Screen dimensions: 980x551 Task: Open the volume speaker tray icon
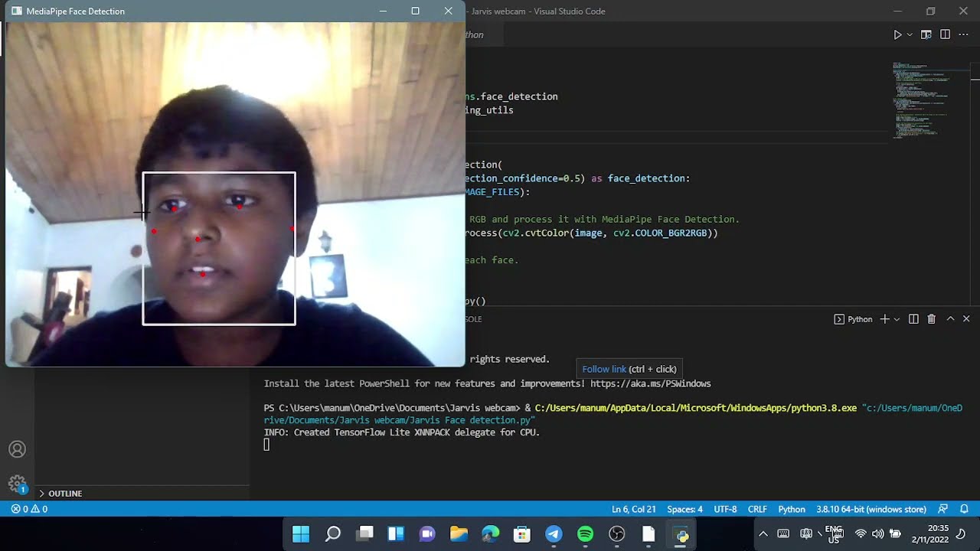[878, 534]
